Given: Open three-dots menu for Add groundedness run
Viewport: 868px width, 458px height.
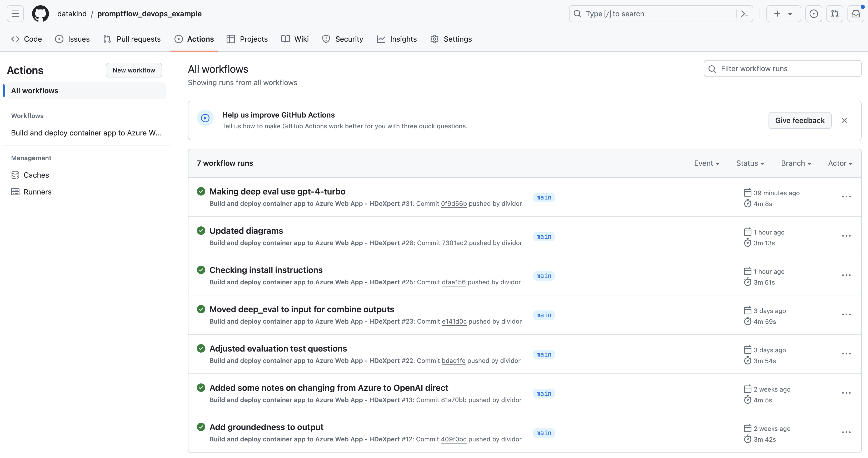Looking at the screenshot, I should pos(846,432).
